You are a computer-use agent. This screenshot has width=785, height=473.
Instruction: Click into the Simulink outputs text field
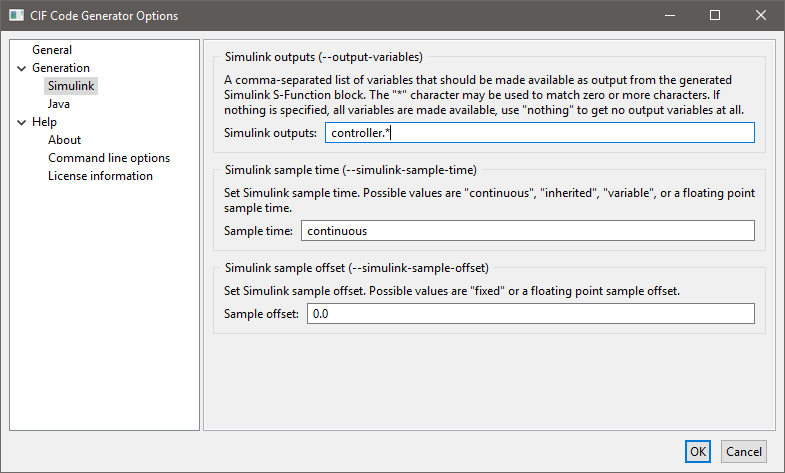(539, 133)
